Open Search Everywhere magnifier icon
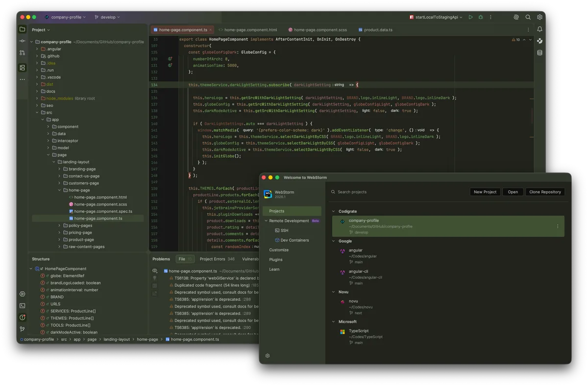Viewport: 588px width, 386px height. [x=528, y=17]
